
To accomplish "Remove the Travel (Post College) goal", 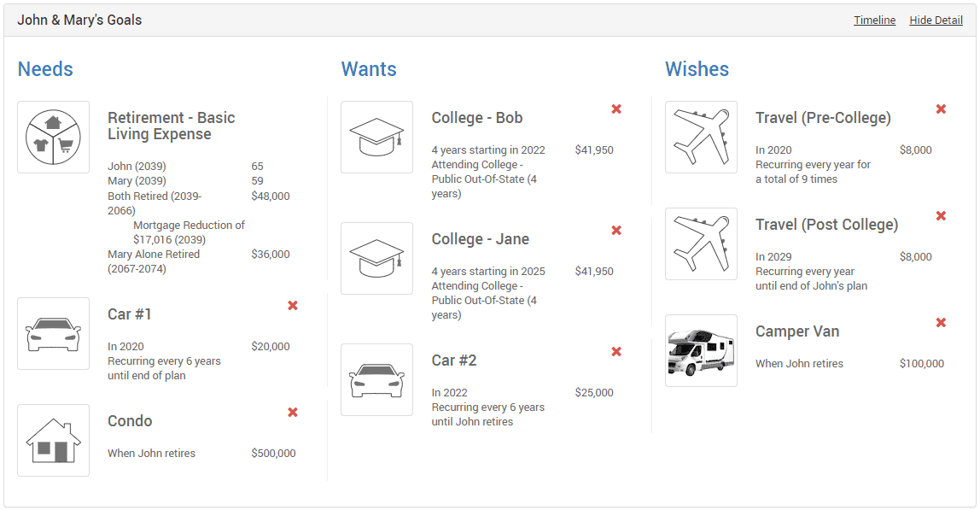I will [x=941, y=216].
